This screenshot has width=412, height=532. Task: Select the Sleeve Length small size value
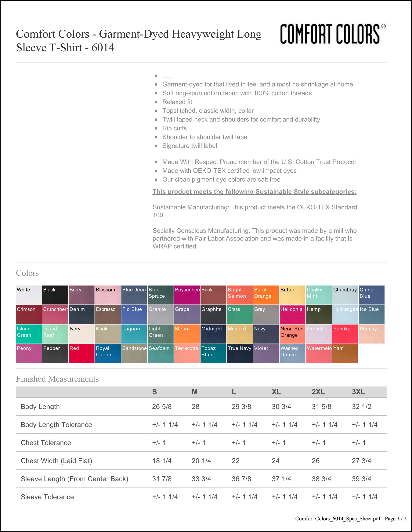pyautogui.click(x=162, y=479)
